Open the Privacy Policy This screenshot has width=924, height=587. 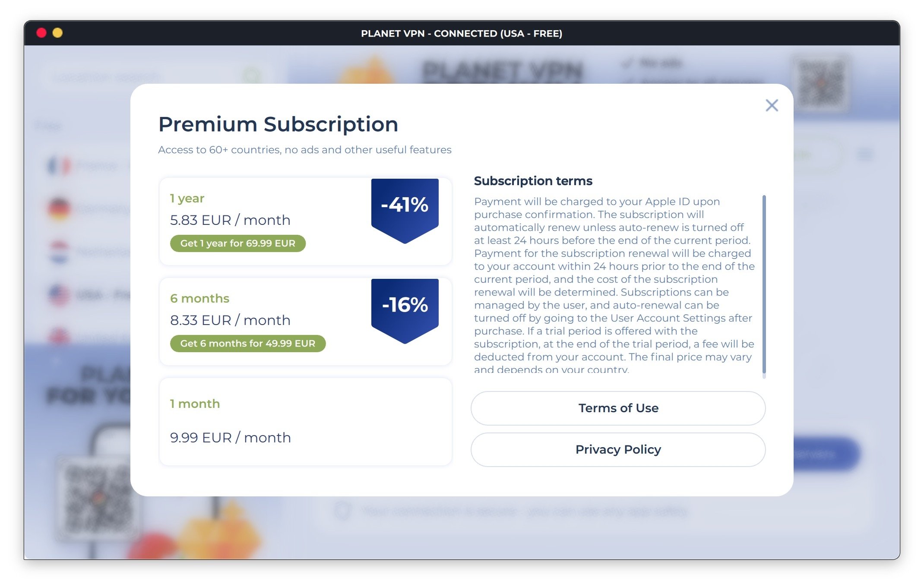pos(618,450)
